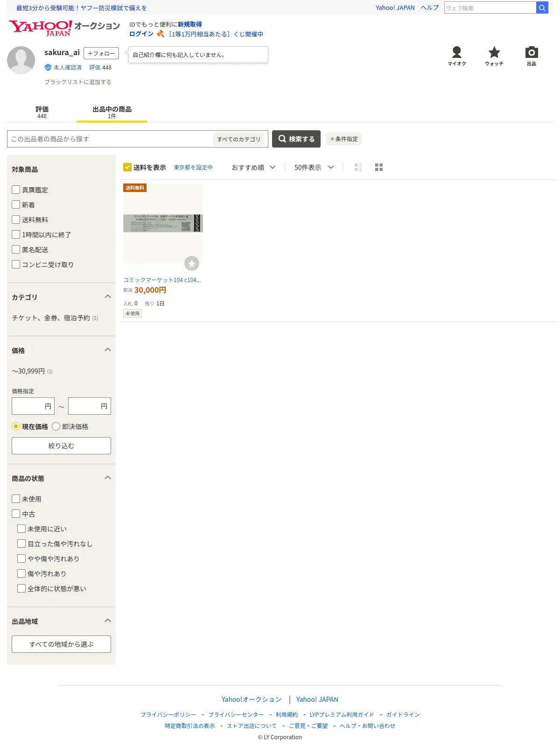The width and height of the screenshot is (560, 749).
Task: Collapse the 商品の状態 section
Action: (x=108, y=478)
